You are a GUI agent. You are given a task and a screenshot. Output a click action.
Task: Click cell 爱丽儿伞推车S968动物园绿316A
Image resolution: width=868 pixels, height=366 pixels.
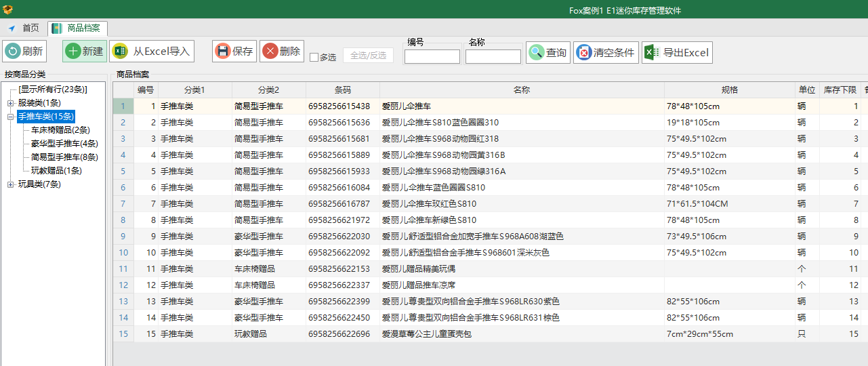point(522,171)
